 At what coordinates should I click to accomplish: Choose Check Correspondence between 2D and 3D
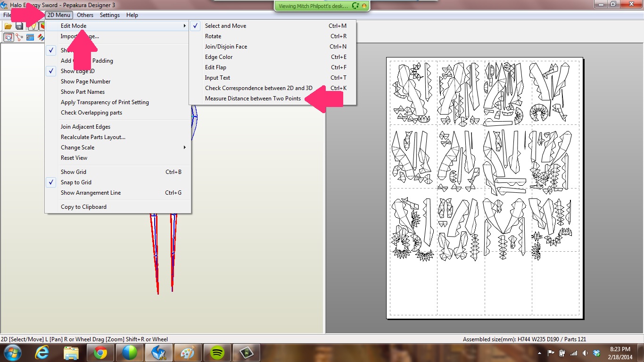272,88
